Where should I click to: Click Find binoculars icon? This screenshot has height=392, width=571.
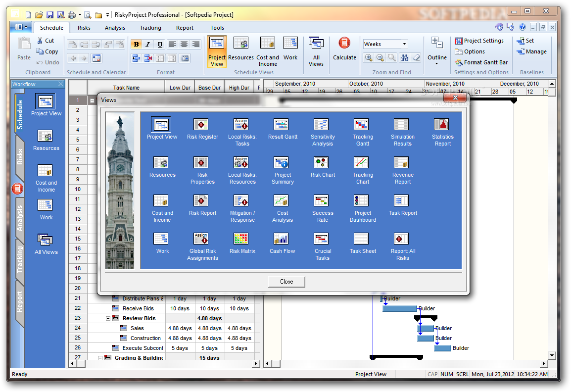404,57
